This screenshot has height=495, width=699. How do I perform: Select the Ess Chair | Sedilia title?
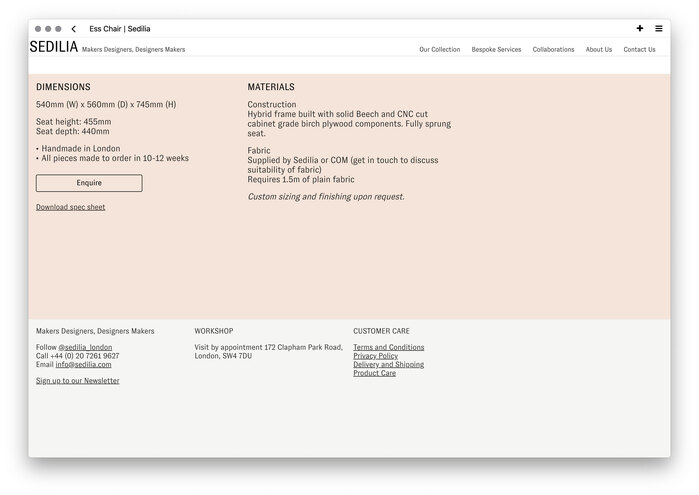pyautogui.click(x=119, y=29)
